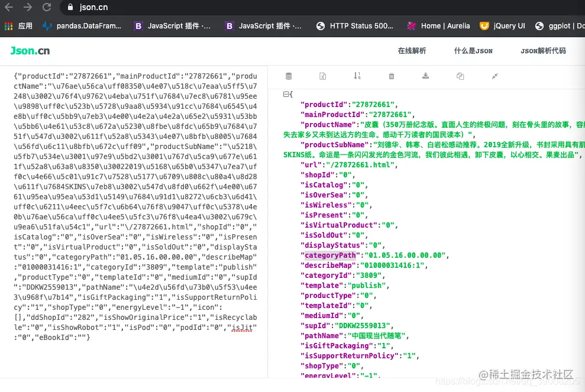Open the JSON解析代码 menu item
Viewport: 585px width, 392px height.
point(543,51)
